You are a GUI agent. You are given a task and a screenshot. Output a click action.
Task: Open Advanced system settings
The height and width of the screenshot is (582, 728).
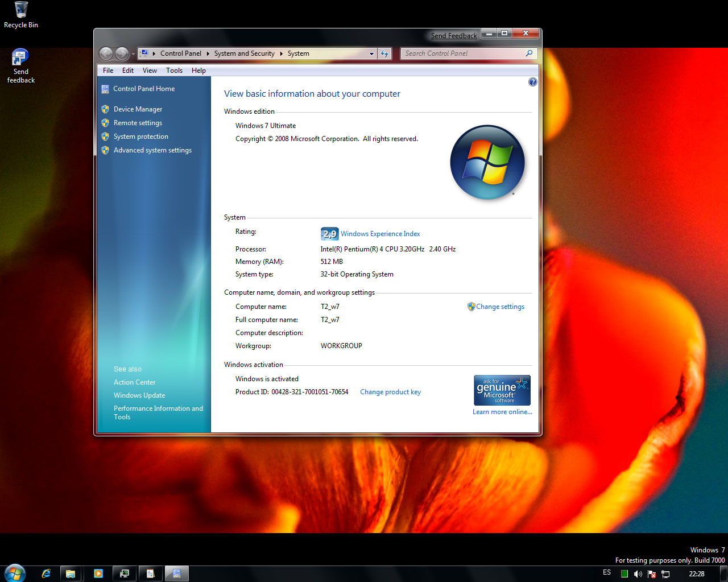[152, 150]
